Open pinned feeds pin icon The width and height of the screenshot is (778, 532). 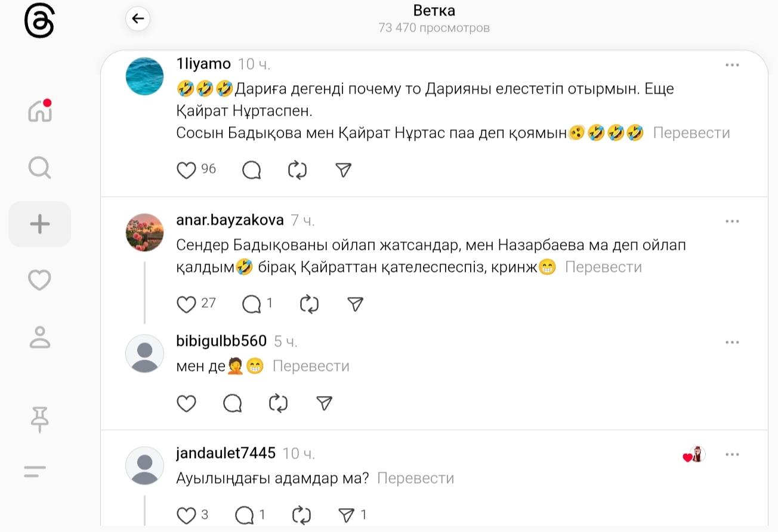(40, 419)
